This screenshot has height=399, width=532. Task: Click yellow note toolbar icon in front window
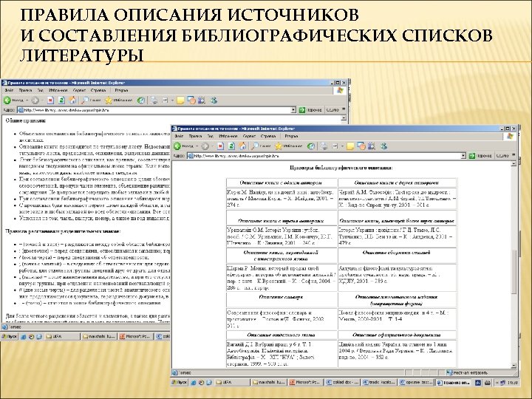pyautogui.click(x=350, y=146)
